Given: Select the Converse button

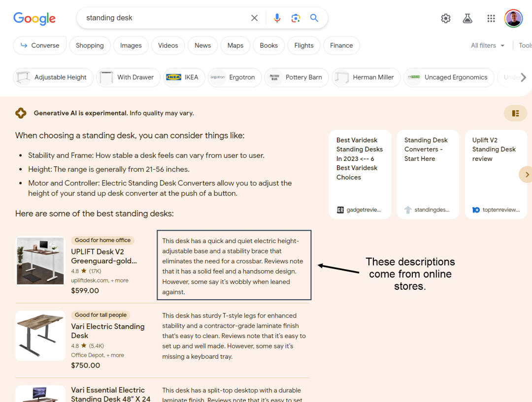Looking at the screenshot, I should pyautogui.click(x=39, y=45).
